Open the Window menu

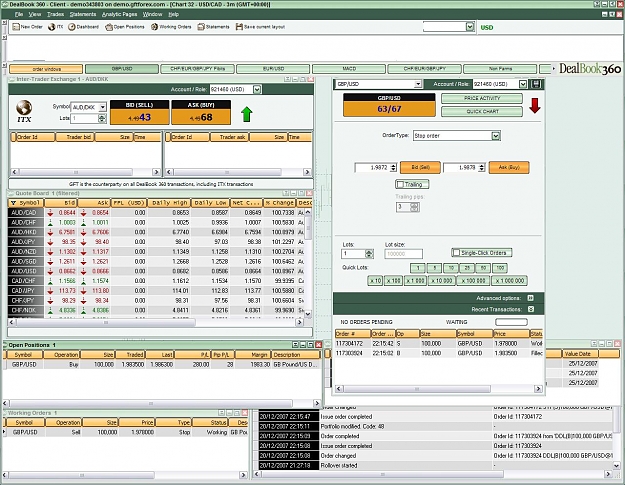(153, 14)
